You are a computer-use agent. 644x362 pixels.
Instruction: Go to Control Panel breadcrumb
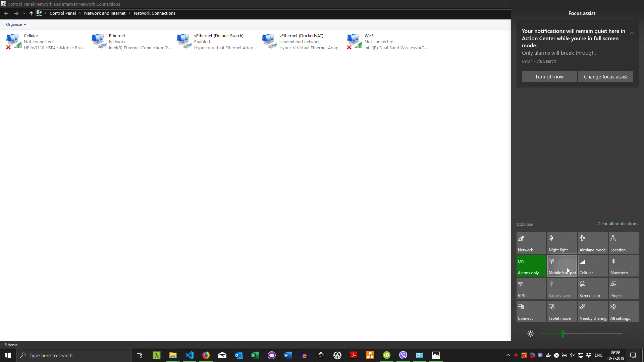click(x=63, y=13)
